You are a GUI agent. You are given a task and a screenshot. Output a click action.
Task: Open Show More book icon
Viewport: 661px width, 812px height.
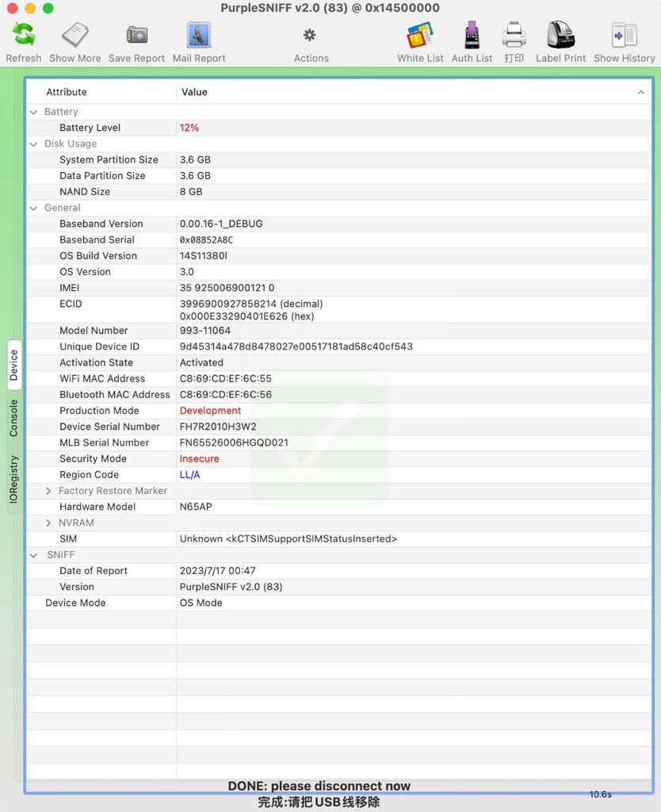click(75, 35)
